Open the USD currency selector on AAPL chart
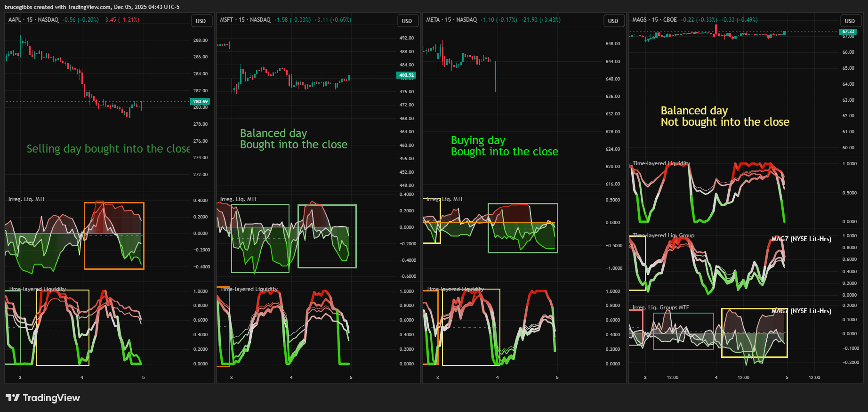868x412 pixels. point(201,21)
